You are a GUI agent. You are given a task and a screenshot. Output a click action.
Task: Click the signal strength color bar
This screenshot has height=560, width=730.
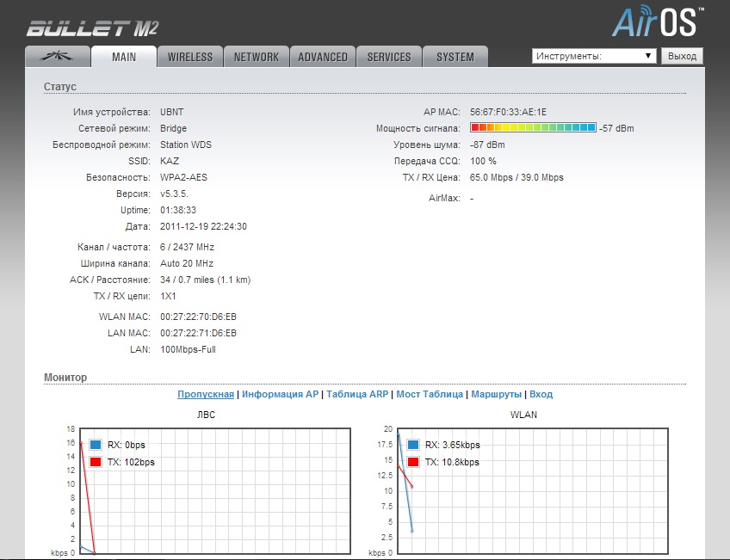(x=533, y=127)
